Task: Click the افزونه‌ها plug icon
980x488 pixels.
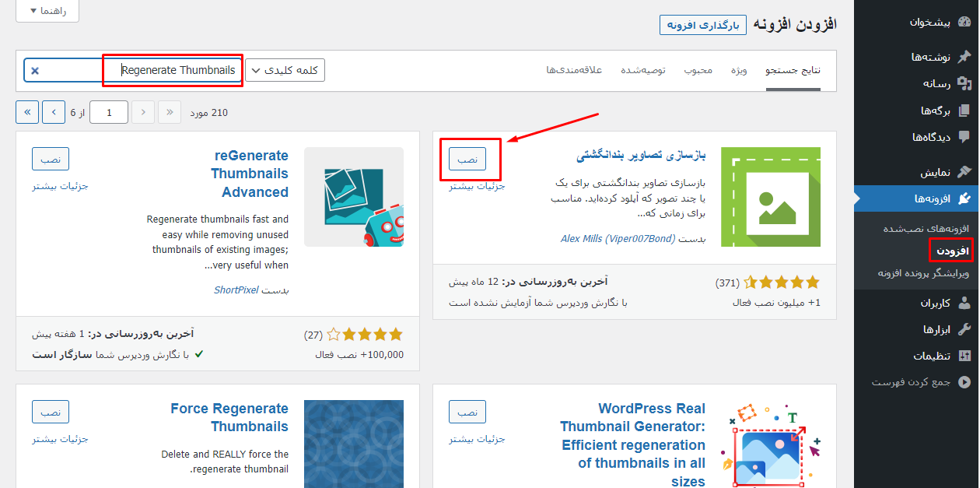Action: (x=964, y=198)
